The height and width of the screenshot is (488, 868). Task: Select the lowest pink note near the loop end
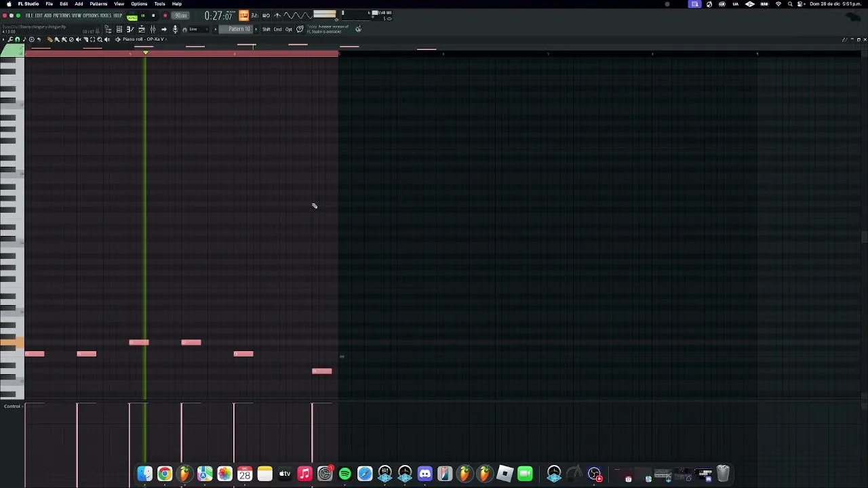321,371
